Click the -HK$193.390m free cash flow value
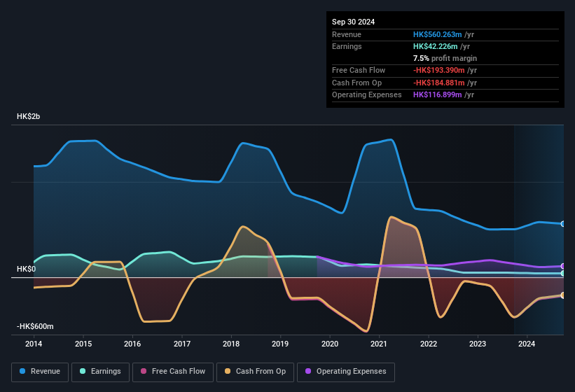575x392 pixels. point(438,70)
